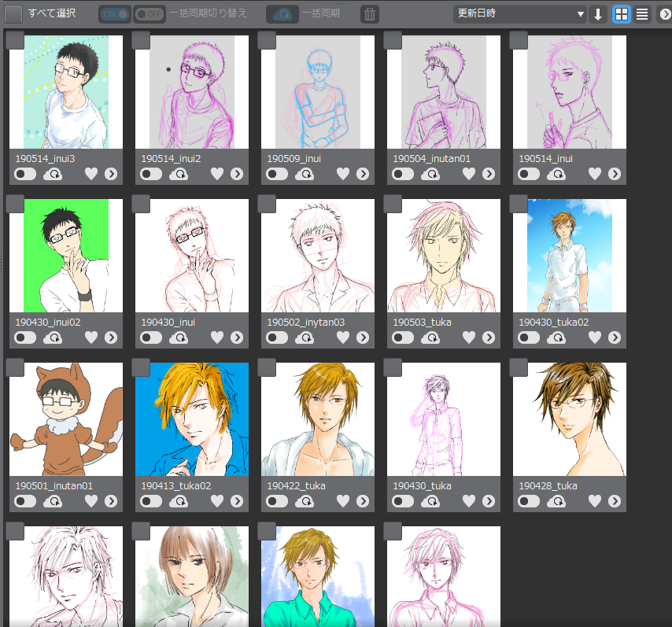Screen dimensions: 672x627
Task: Switch to list view
Action: 643,14
